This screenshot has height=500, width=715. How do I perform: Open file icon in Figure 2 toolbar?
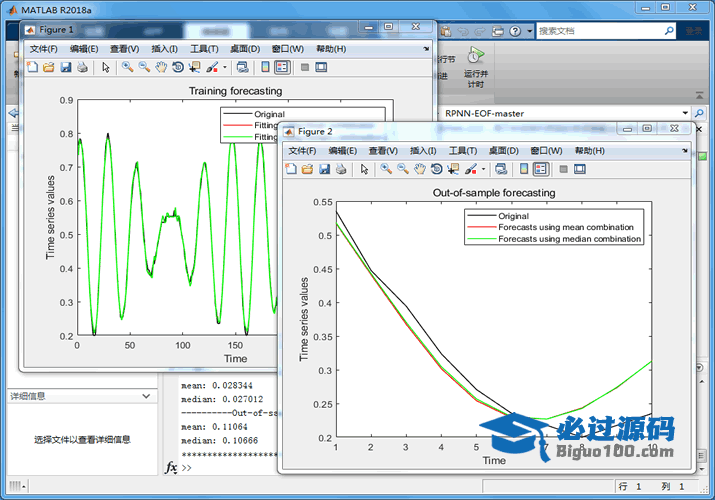coord(307,169)
